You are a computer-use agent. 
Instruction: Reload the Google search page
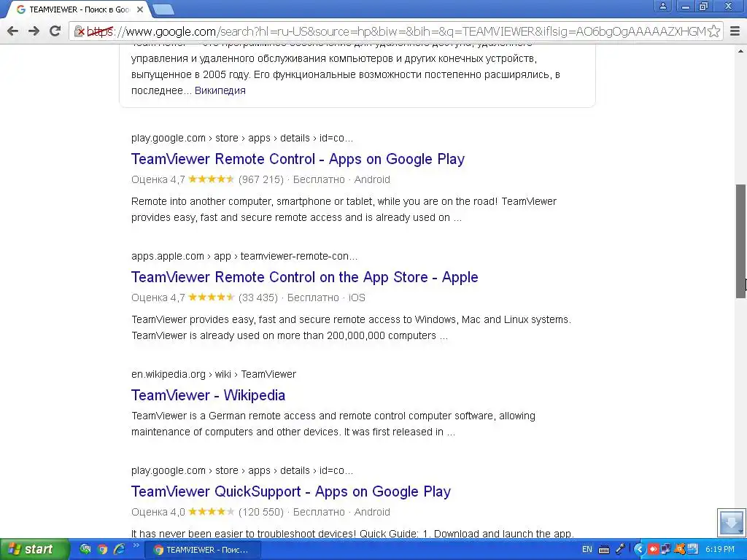coord(55,31)
